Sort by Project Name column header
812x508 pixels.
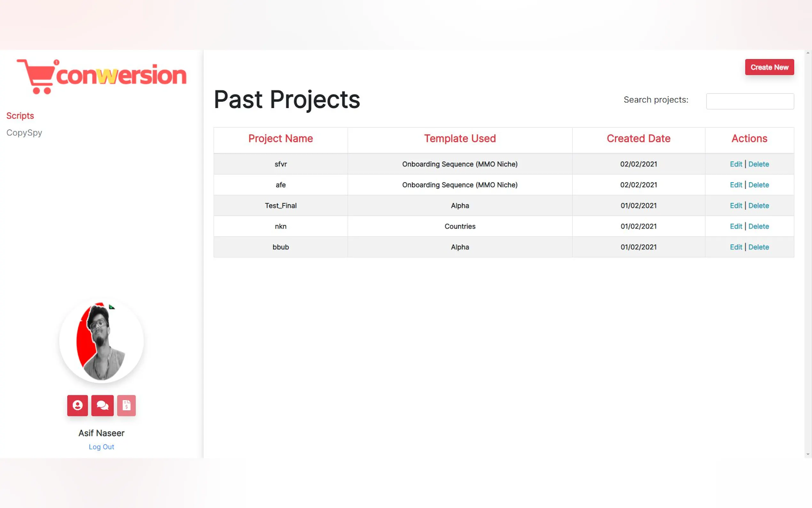280,139
